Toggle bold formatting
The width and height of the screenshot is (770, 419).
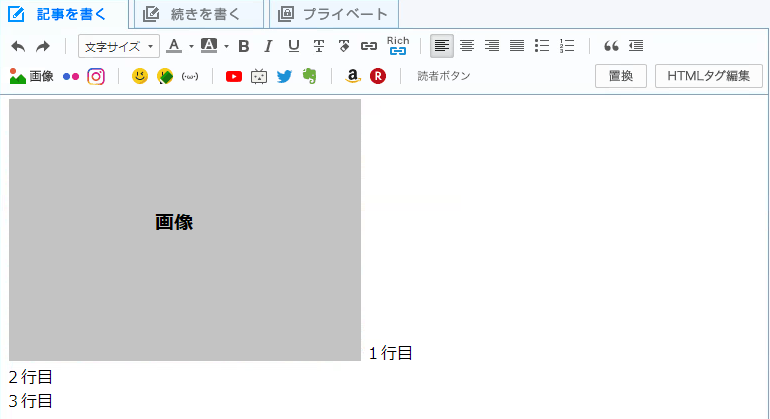tap(244, 46)
